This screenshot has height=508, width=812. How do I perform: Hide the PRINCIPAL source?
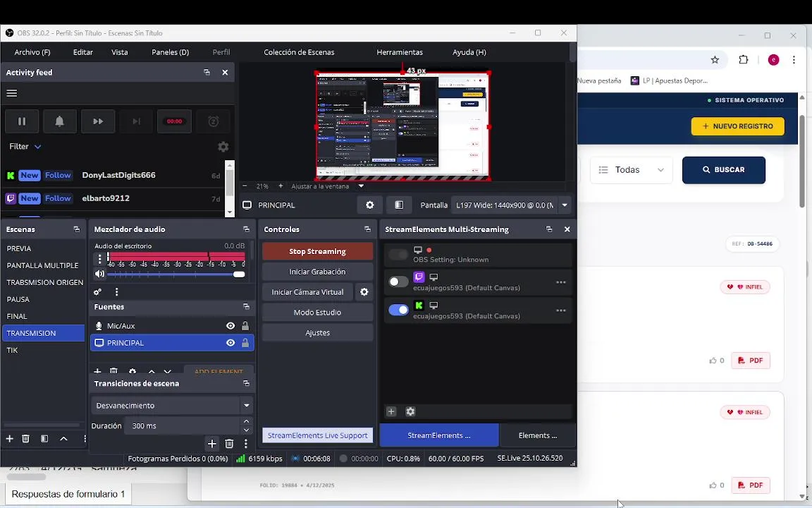[x=230, y=343]
